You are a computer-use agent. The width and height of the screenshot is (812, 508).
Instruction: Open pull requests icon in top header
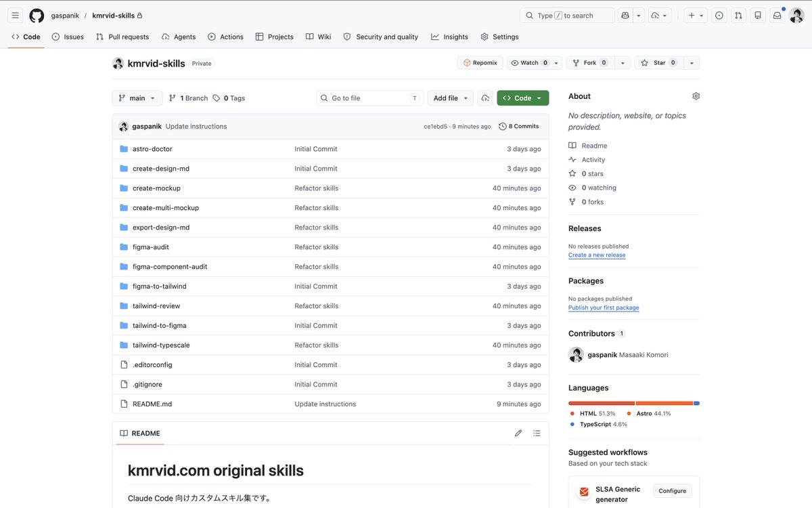tap(738, 15)
